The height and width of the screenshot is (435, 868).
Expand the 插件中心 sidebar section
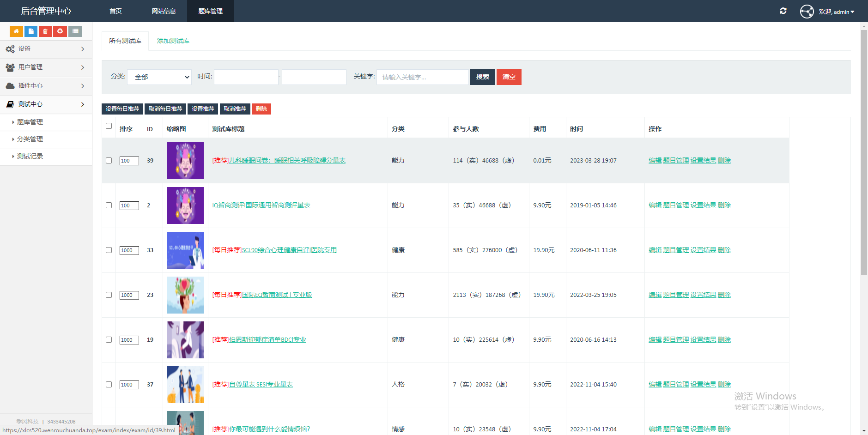pos(46,86)
